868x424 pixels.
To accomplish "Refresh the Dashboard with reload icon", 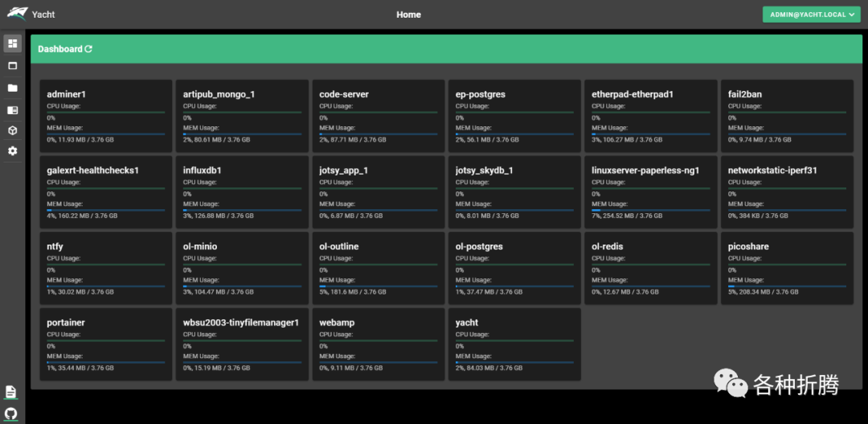I will [88, 49].
